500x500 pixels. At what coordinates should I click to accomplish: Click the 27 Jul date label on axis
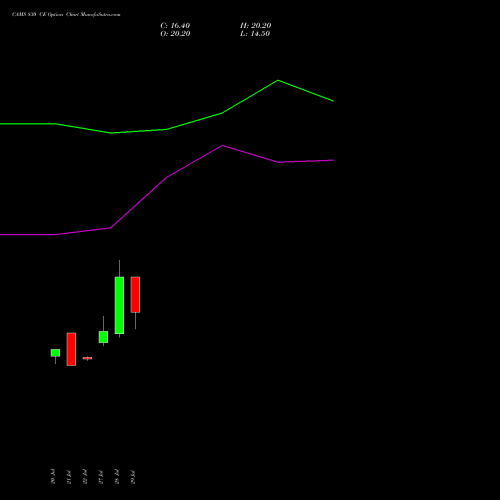101,476
